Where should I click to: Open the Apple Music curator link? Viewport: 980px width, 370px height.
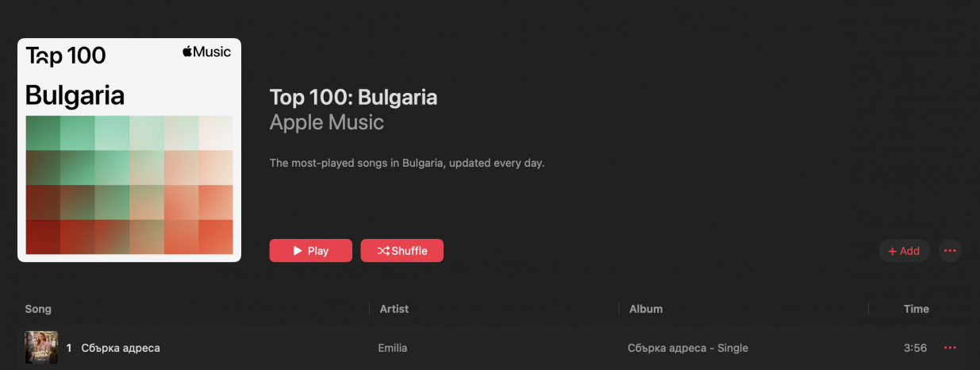pos(326,122)
